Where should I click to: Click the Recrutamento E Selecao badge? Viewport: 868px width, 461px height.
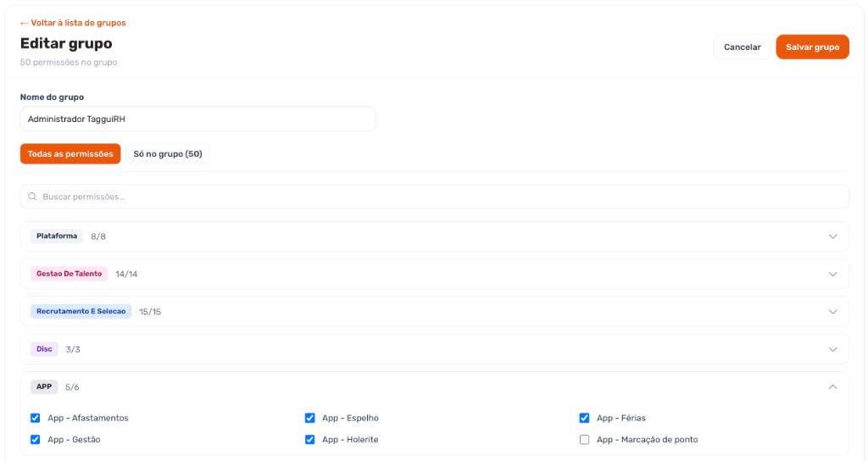[x=81, y=311]
